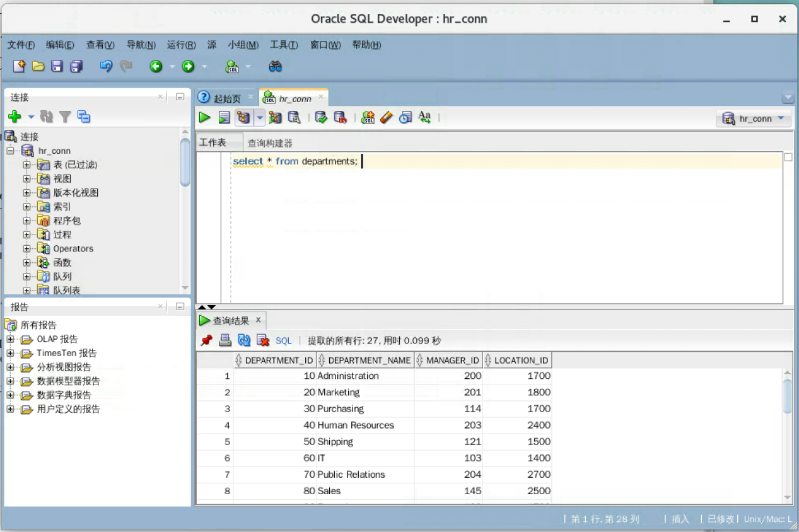Expand the 索引 tree node
The image size is (799, 532).
26,207
